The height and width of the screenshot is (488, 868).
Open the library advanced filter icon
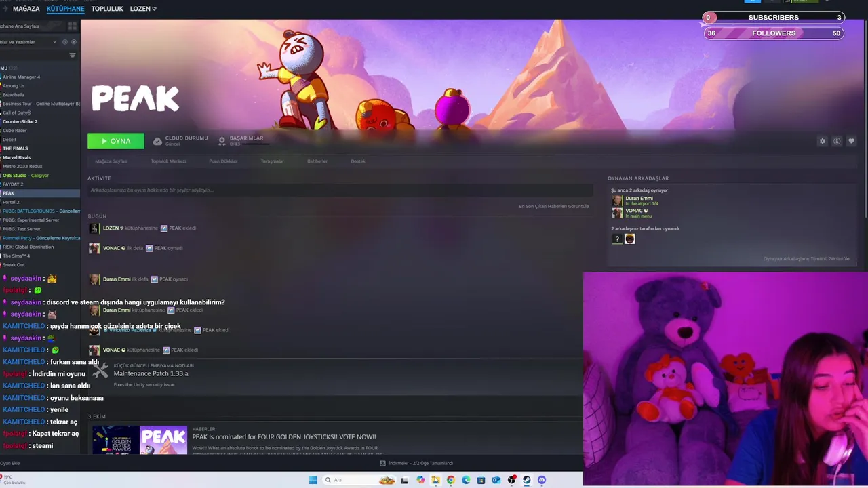(x=73, y=56)
